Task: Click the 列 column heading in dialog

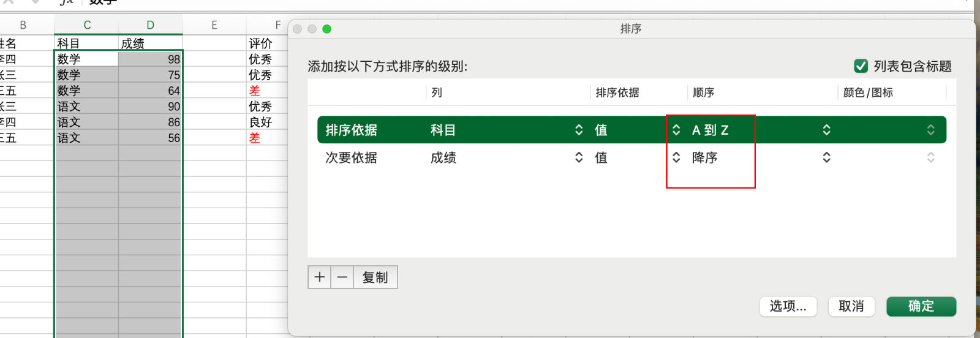Action: 437,92
